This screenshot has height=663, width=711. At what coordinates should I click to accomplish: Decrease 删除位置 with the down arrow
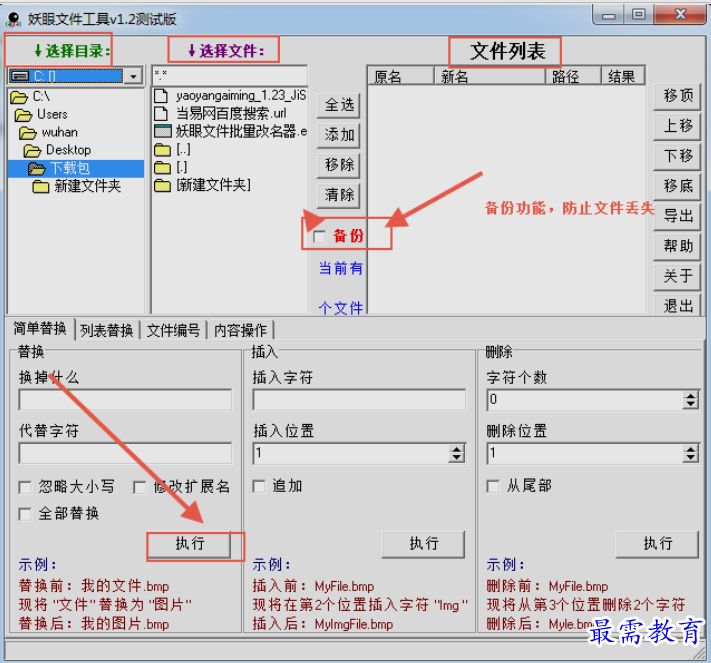[691, 458]
